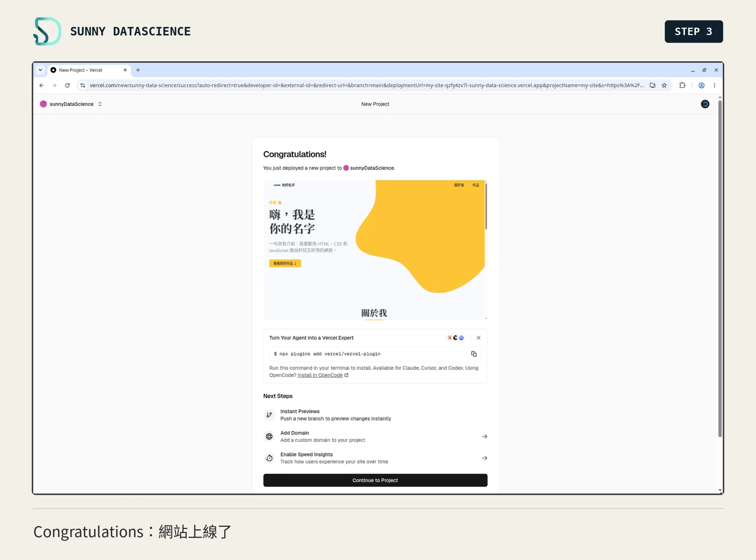
Task: Click the sunnyDataScience name in congratulations message
Action: tap(372, 168)
